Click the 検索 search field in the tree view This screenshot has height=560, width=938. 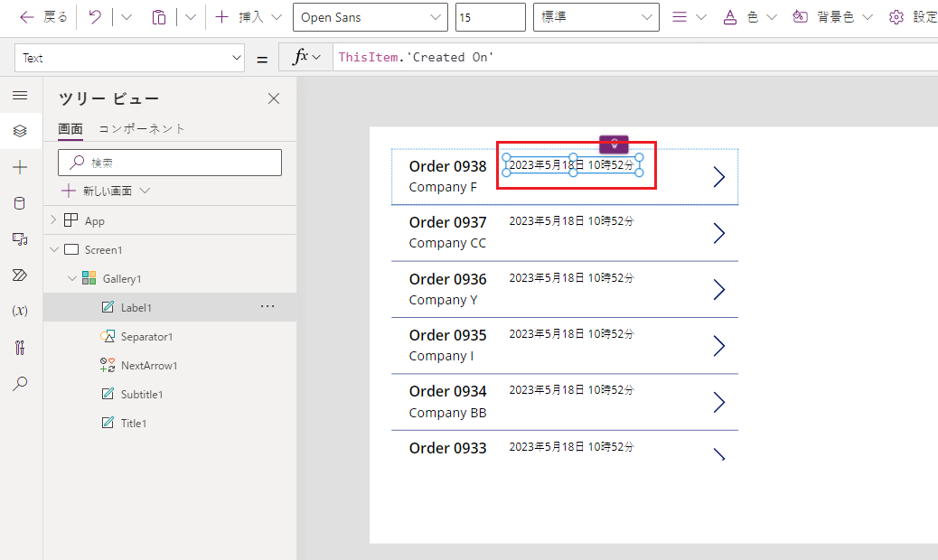[x=170, y=163]
